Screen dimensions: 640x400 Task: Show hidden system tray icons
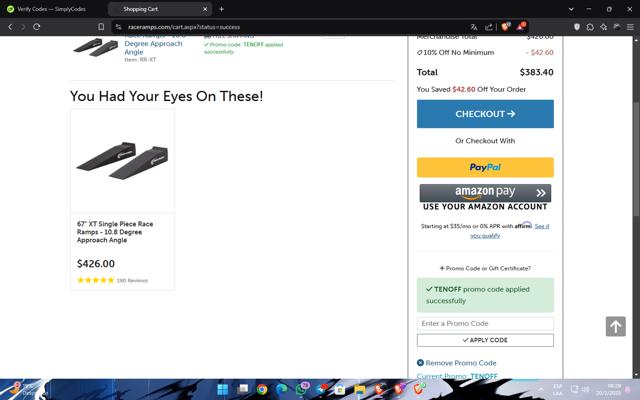pyautogui.click(x=540, y=389)
